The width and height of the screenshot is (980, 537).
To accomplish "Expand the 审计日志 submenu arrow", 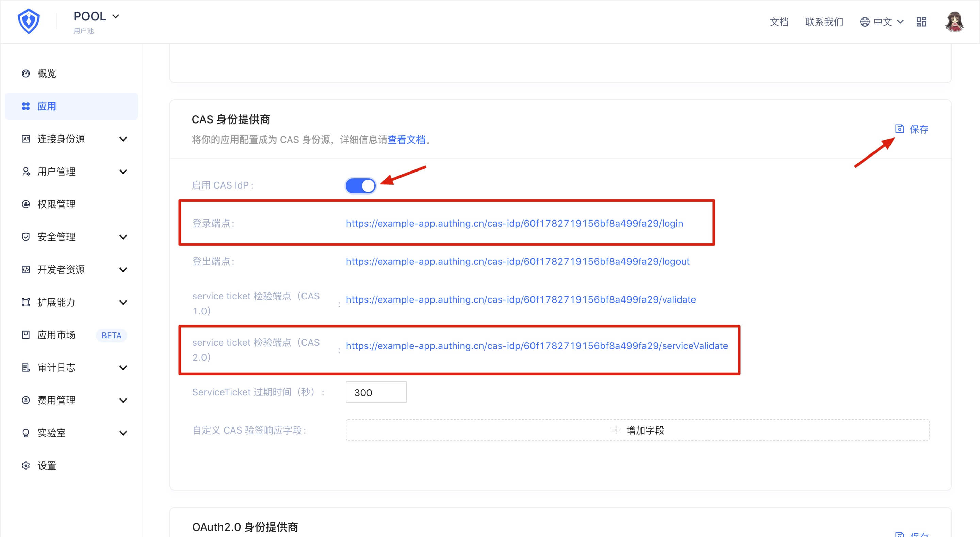I will pyautogui.click(x=123, y=368).
